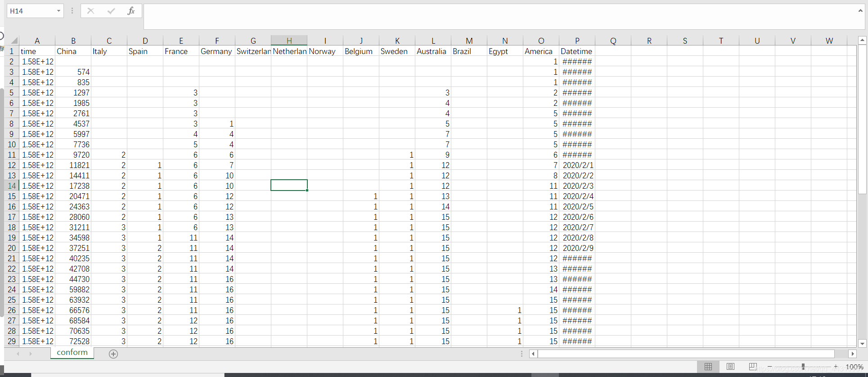Viewport: 868px width, 377px height.
Task: Click the 'France' header cell
Action: click(181, 51)
